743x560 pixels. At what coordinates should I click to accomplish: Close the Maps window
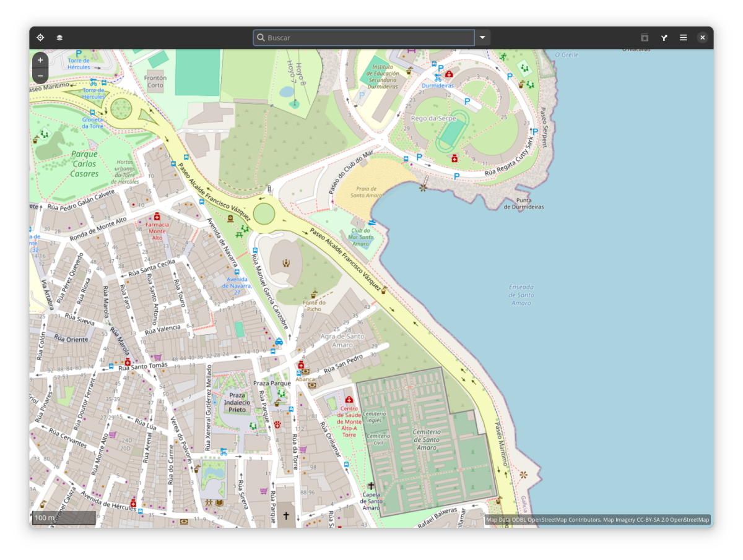pyautogui.click(x=702, y=38)
